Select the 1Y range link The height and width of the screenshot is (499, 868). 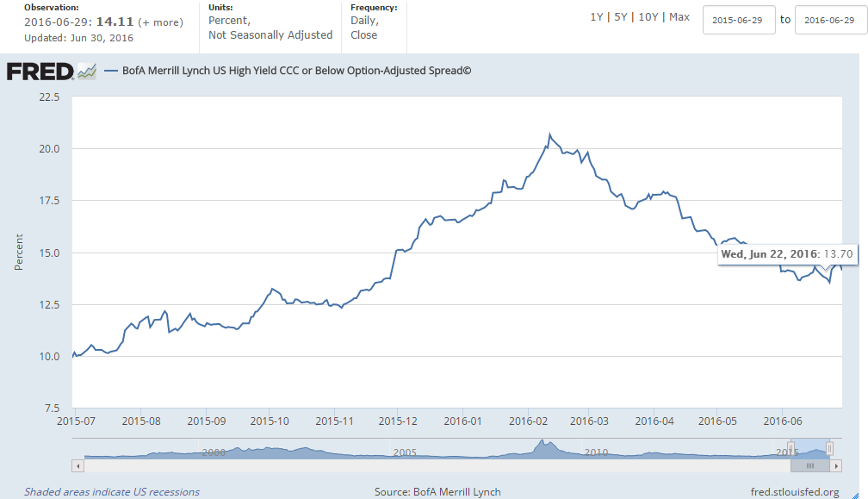tap(596, 17)
